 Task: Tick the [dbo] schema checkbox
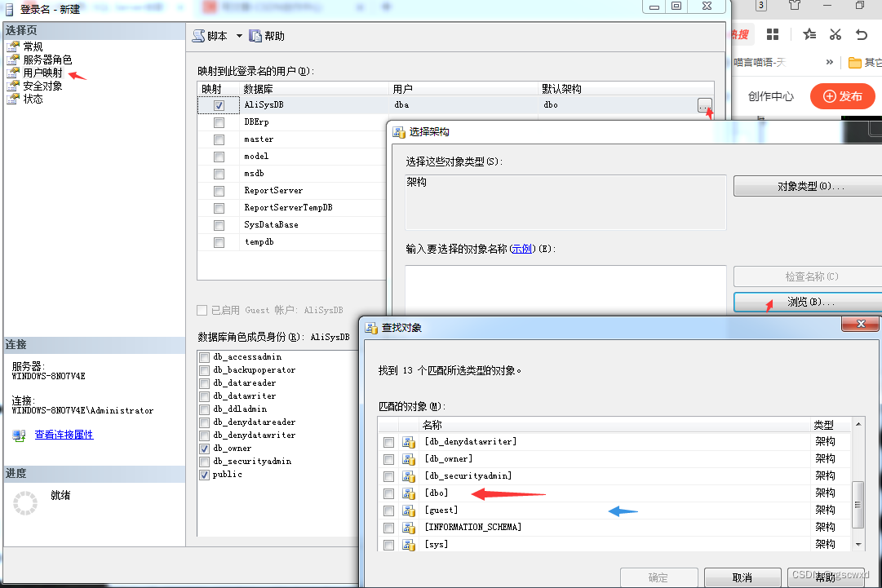coord(388,493)
